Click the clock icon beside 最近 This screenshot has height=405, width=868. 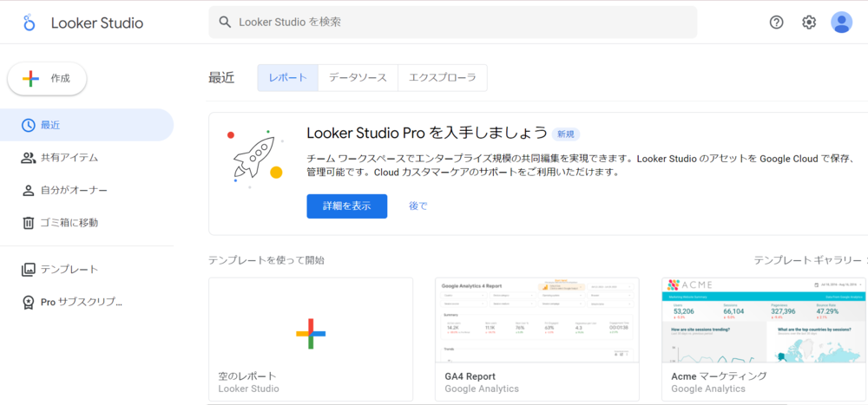[x=28, y=125]
